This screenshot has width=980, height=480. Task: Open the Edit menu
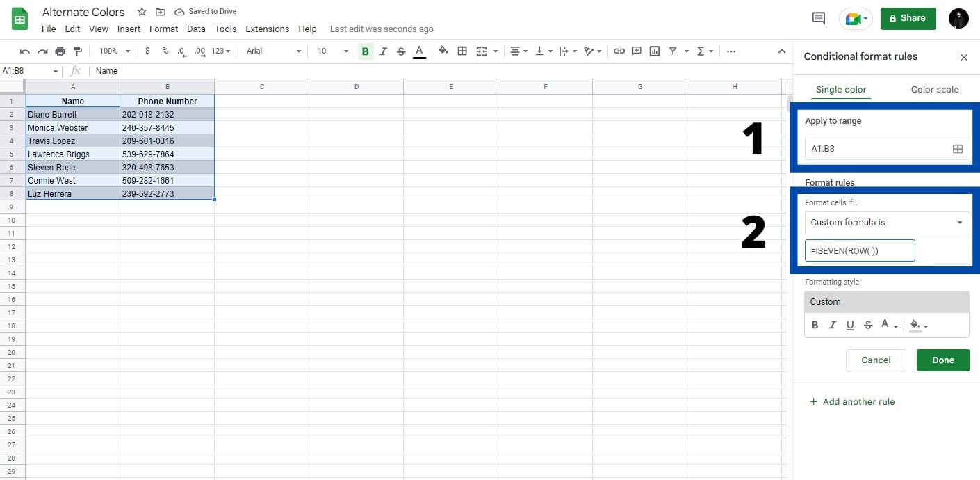pos(72,29)
